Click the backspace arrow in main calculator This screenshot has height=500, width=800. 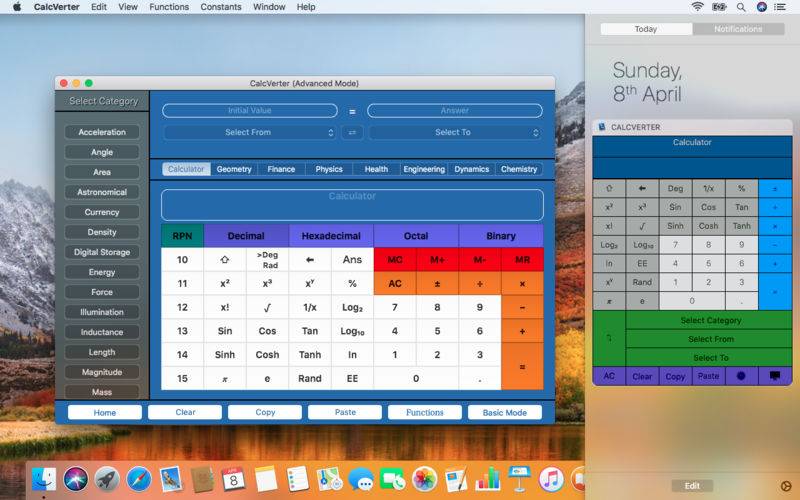pyautogui.click(x=310, y=260)
